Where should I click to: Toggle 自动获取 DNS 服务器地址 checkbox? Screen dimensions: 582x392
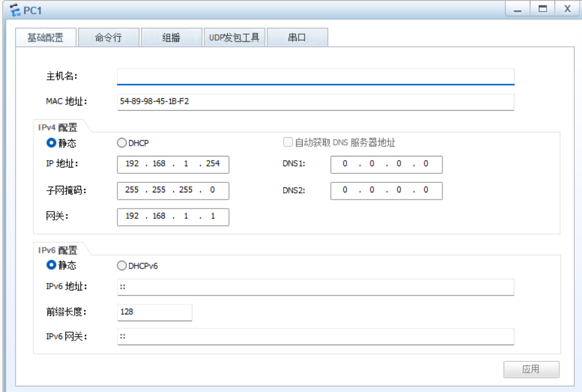[x=288, y=142]
